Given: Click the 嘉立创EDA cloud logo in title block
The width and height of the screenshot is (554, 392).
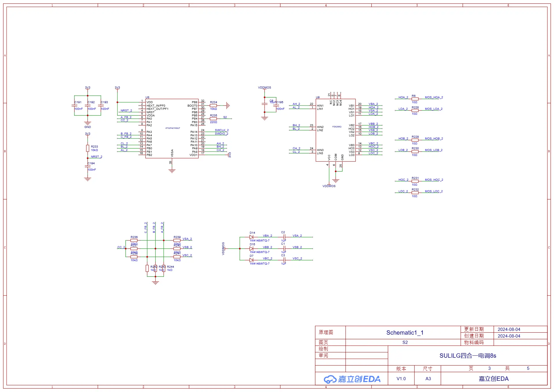Looking at the screenshot, I should click(x=352, y=379).
